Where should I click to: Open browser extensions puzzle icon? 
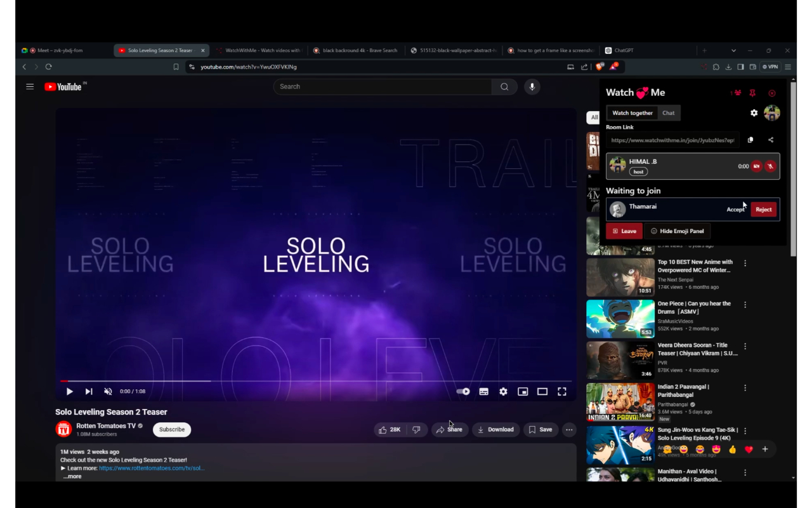(x=716, y=67)
